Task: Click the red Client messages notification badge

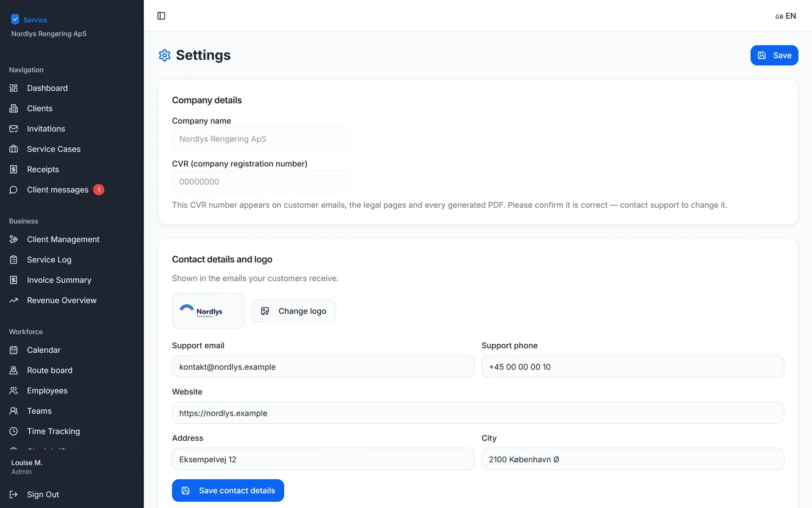Action: [x=99, y=190]
